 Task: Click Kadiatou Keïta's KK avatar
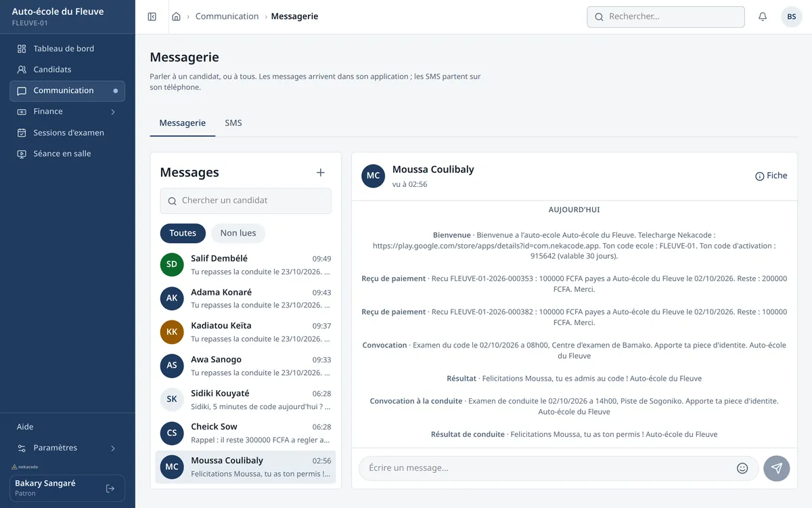[x=172, y=332]
